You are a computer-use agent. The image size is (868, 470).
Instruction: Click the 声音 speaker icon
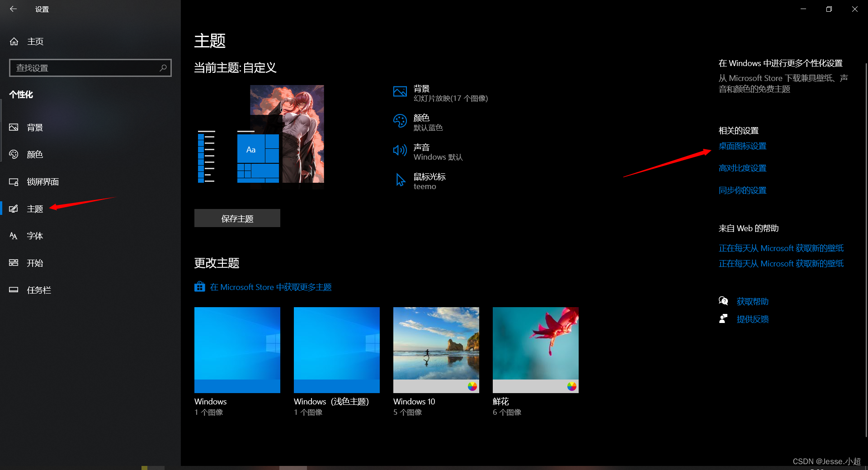[400, 150]
